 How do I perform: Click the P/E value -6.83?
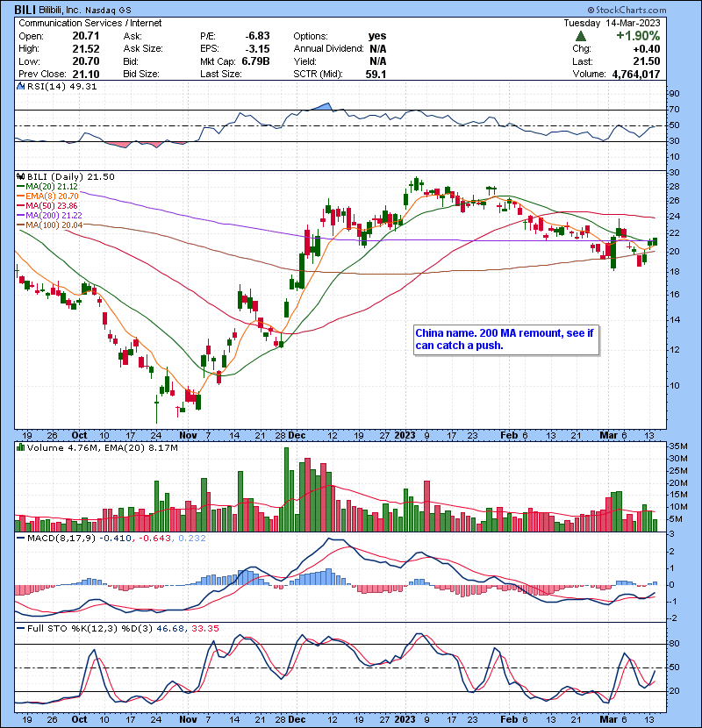pos(257,36)
